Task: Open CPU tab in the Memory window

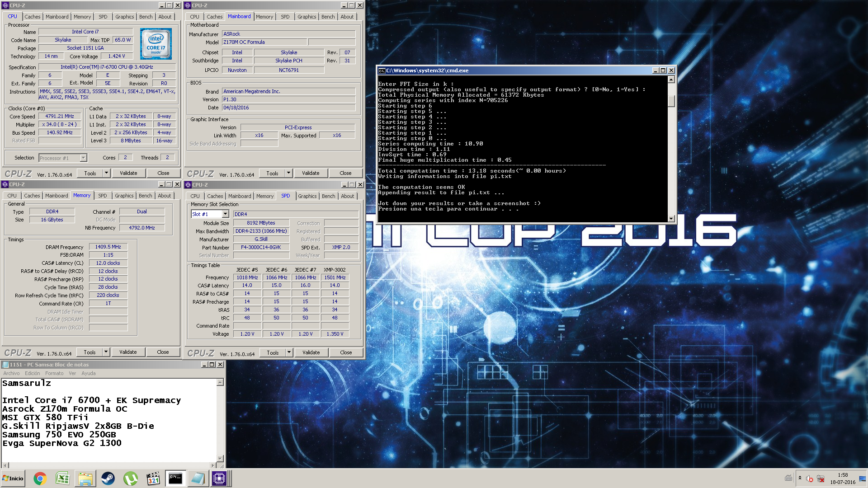Action: [x=12, y=196]
